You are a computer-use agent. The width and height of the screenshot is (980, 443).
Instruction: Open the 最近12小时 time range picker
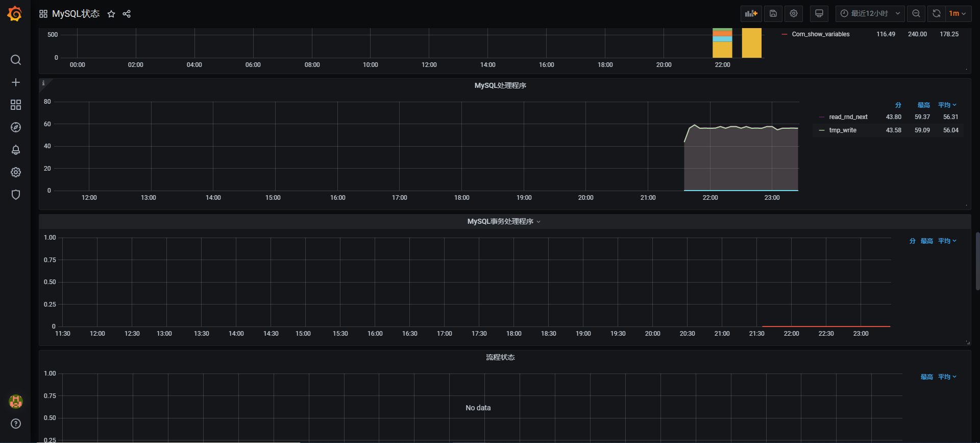click(870, 14)
